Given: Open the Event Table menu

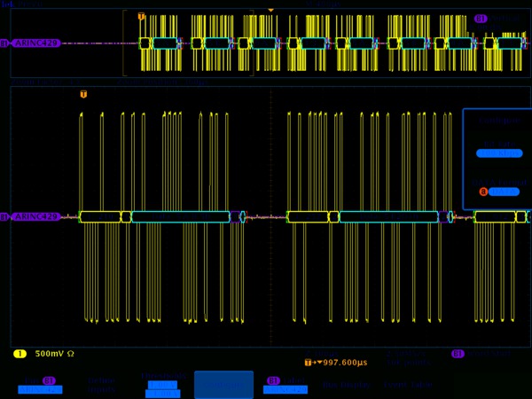Looking at the screenshot, I should coord(409,385).
